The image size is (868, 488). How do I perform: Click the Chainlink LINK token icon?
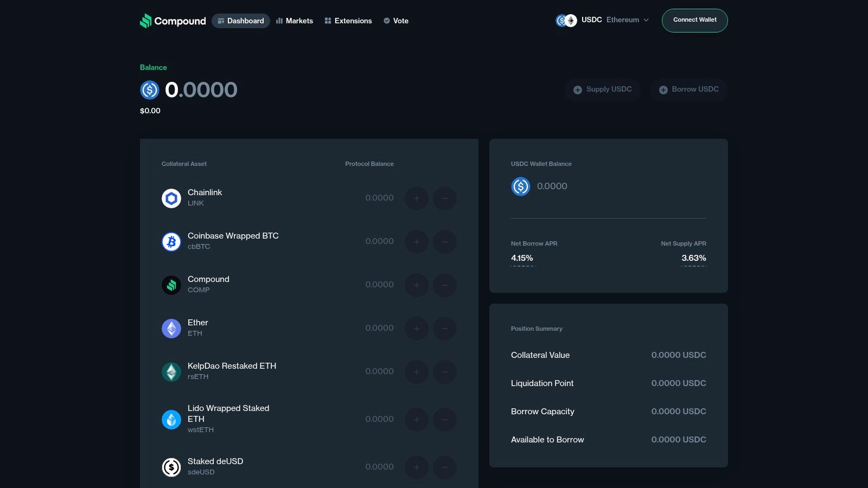pyautogui.click(x=171, y=198)
